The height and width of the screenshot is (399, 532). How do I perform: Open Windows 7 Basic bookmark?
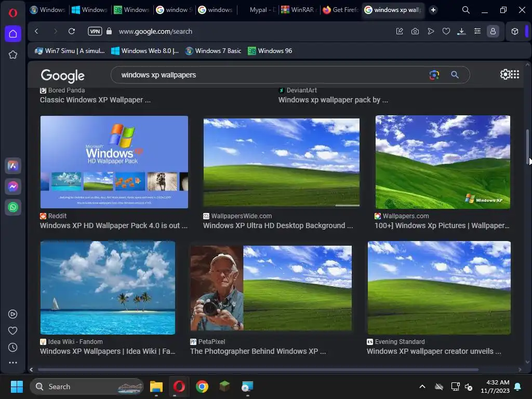(x=214, y=51)
